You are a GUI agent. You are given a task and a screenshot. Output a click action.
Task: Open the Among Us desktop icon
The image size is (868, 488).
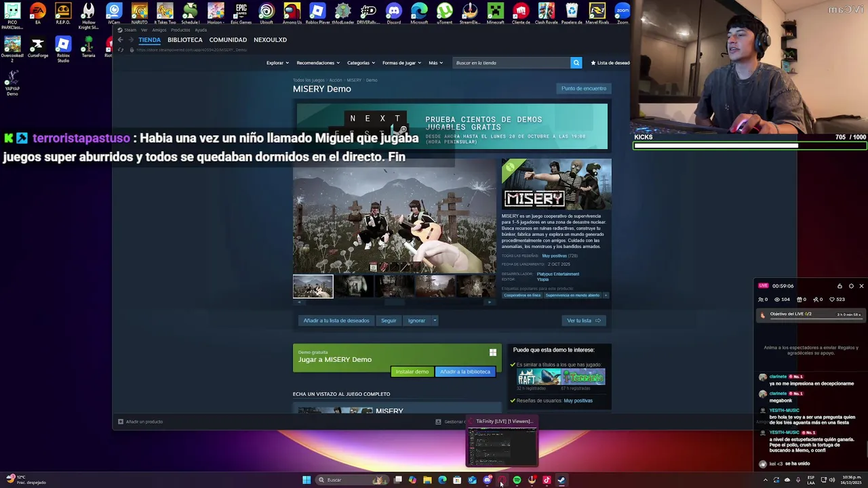click(292, 14)
